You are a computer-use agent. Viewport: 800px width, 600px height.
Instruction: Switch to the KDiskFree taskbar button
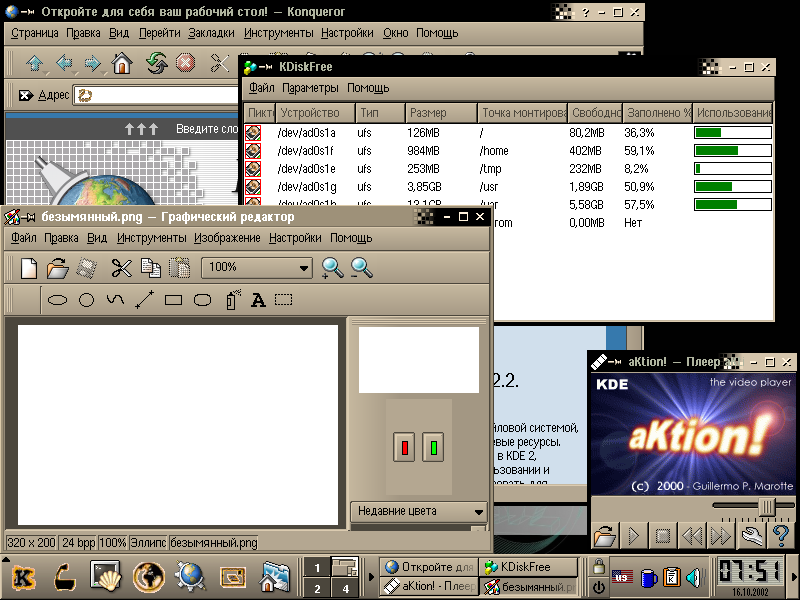[x=528, y=567]
